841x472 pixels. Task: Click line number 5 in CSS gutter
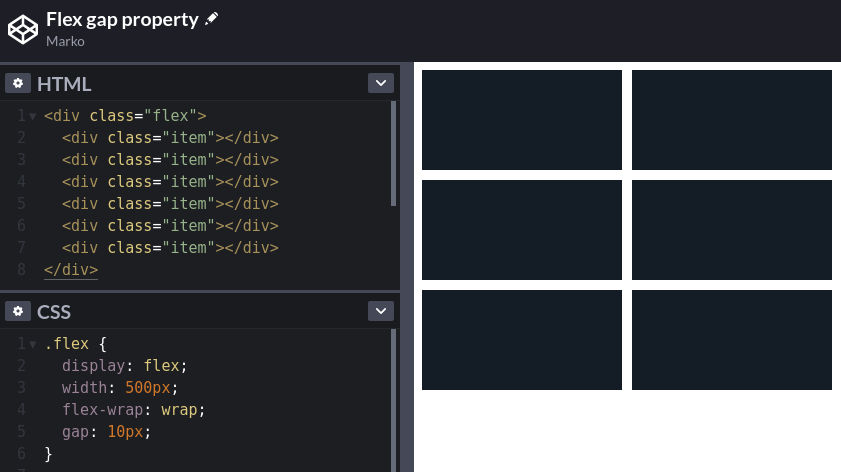[x=21, y=432]
